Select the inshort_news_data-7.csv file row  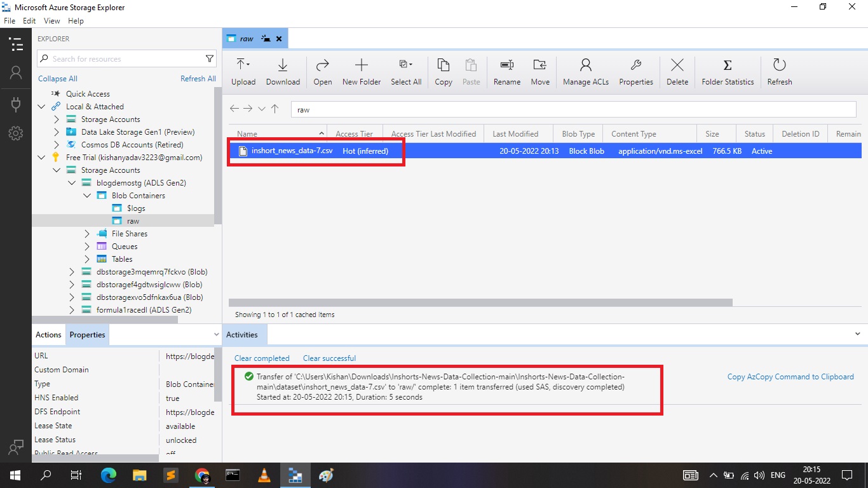click(545, 151)
